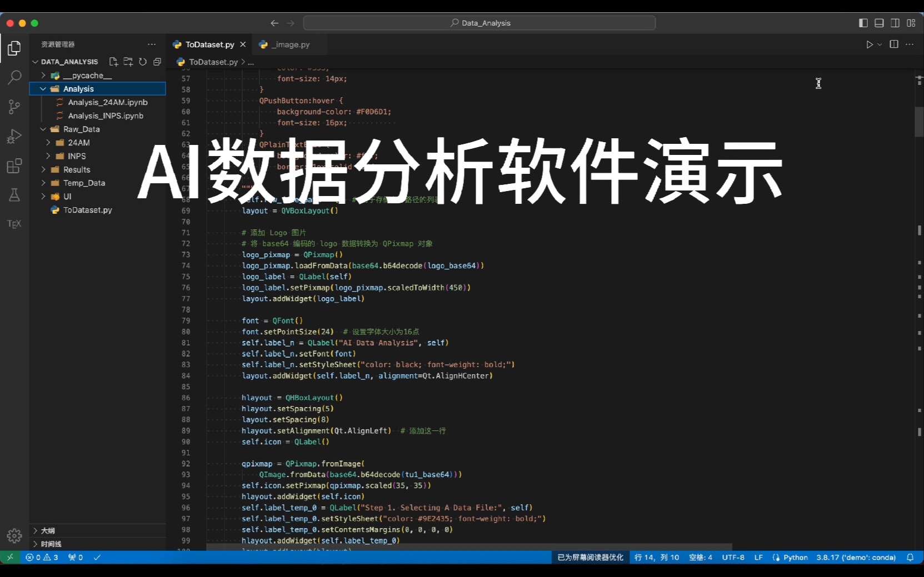Toggle the primary side bar
The image size is (924, 577).
click(x=863, y=23)
